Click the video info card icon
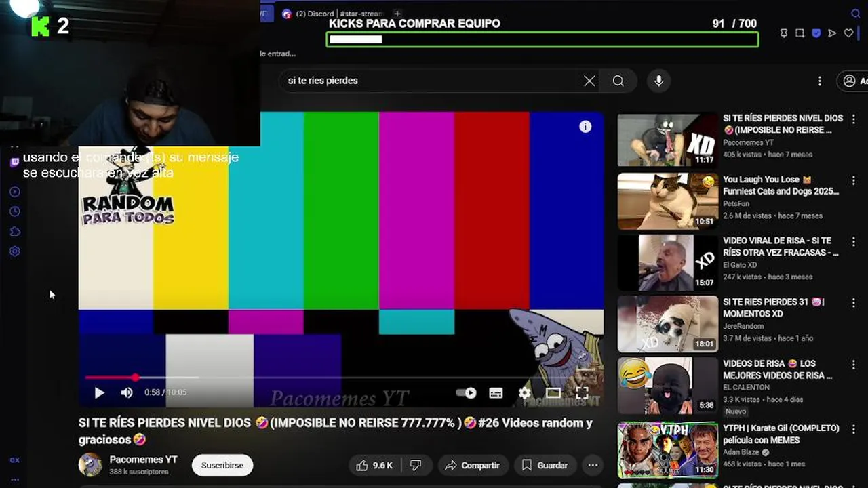Screen dimensions: 868x488 tap(585, 127)
